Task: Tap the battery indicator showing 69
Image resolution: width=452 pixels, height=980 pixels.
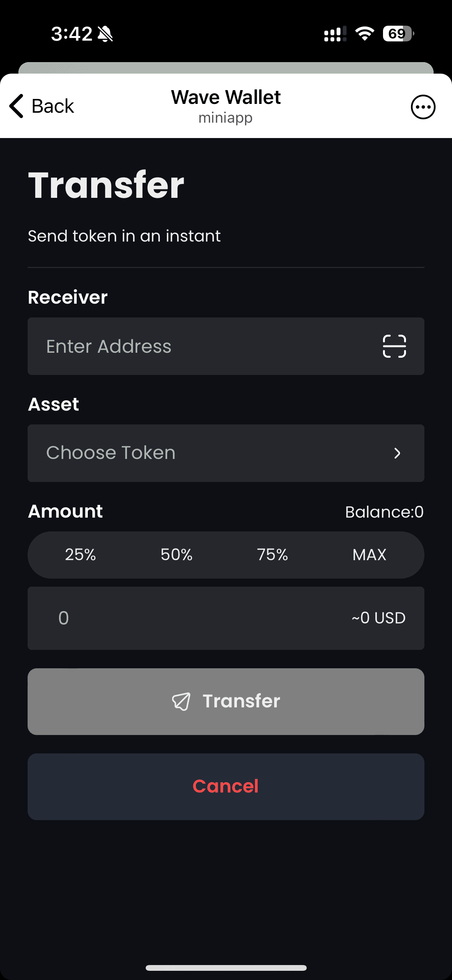Action: click(x=398, y=34)
